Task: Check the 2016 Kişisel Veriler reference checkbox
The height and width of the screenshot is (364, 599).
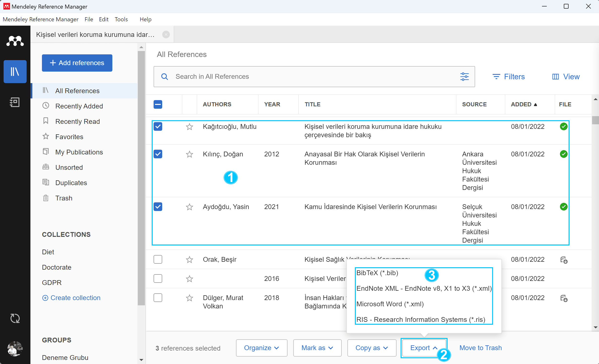Action: pyautogui.click(x=158, y=279)
